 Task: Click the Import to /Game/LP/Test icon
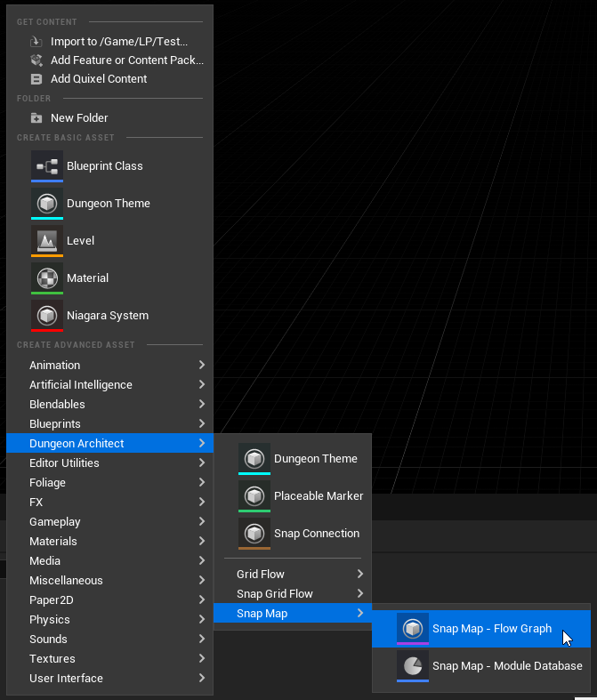[x=36, y=42]
